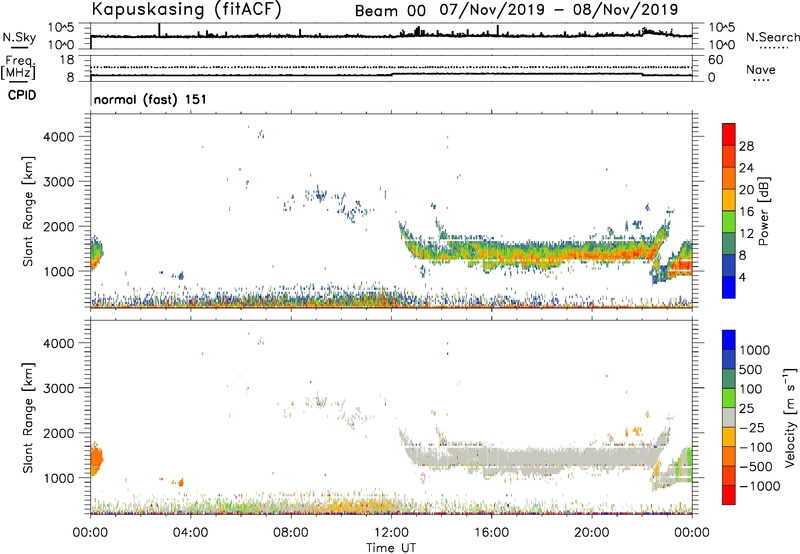Select the "16:00" time tick label
Screen dimensions: 800x554
pyautogui.click(x=491, y=533)
